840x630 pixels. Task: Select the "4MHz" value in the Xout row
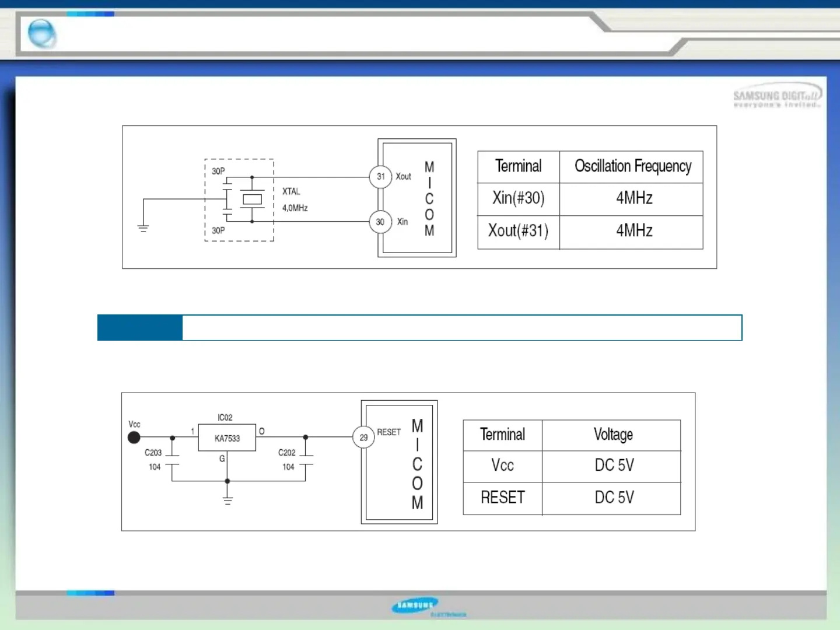tap(634, 230)
